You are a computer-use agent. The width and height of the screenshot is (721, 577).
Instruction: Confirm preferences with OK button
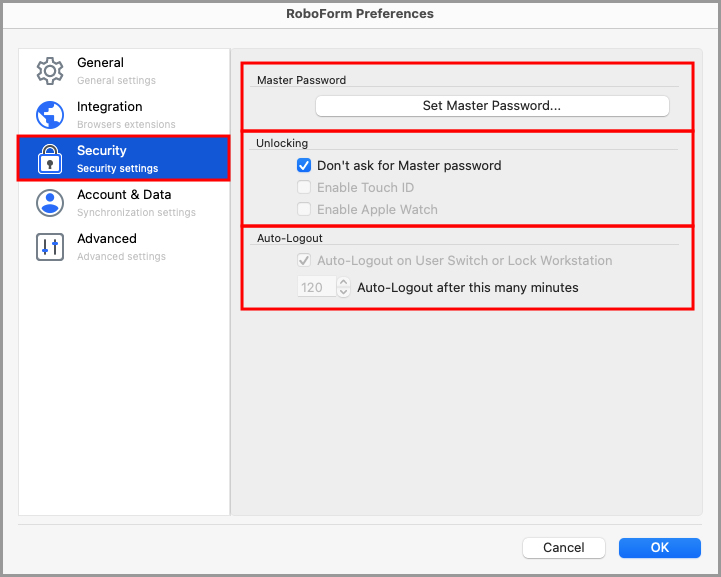tap(660, 548)
